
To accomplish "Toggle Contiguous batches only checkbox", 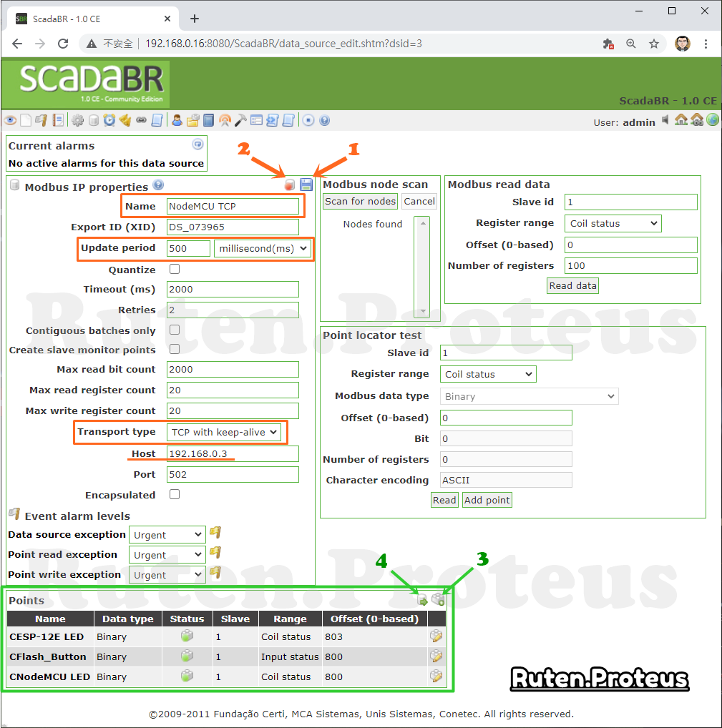I will [x=175, y=330].
